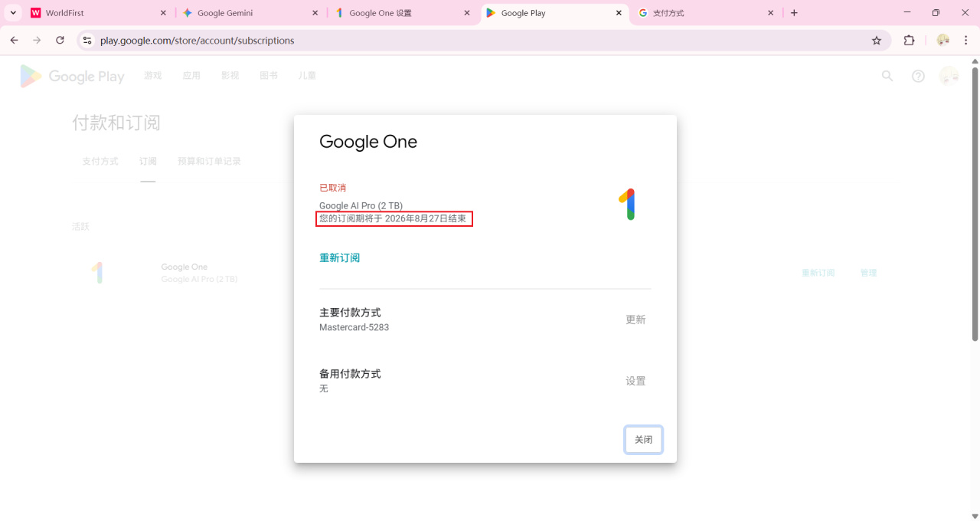Click 重新订阅 in background subscription row
The image size is (980, 521).
coord(818,273)
